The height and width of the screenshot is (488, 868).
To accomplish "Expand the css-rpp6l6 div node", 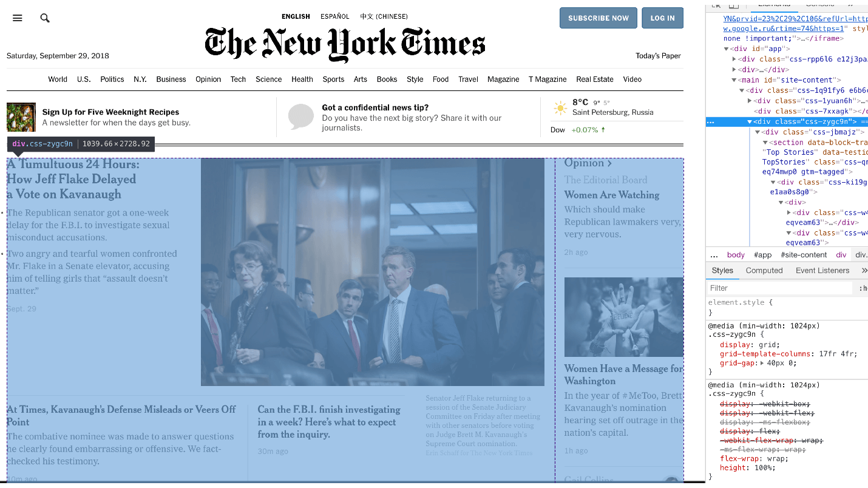I will (734, 59).
